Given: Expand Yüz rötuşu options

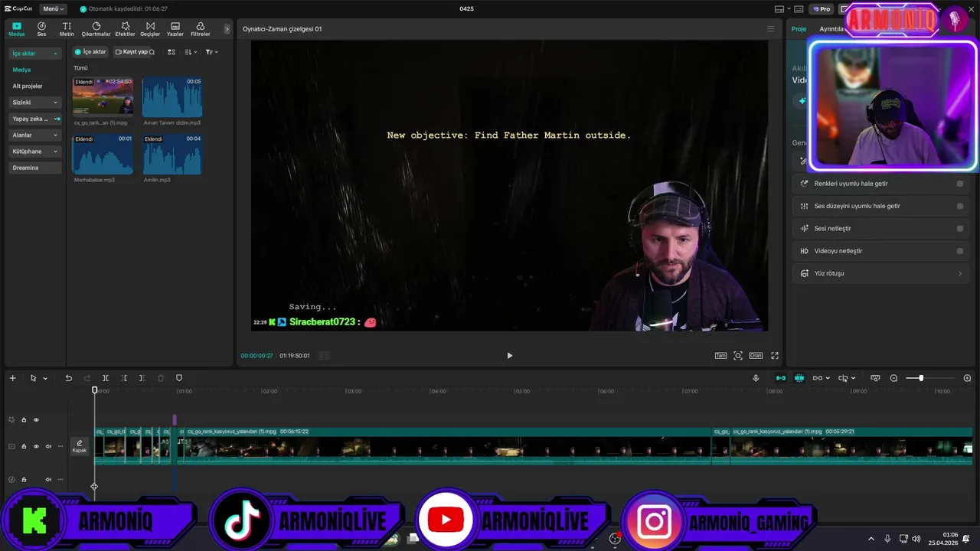Looking at the screenshot, I should tap(960, 273).
